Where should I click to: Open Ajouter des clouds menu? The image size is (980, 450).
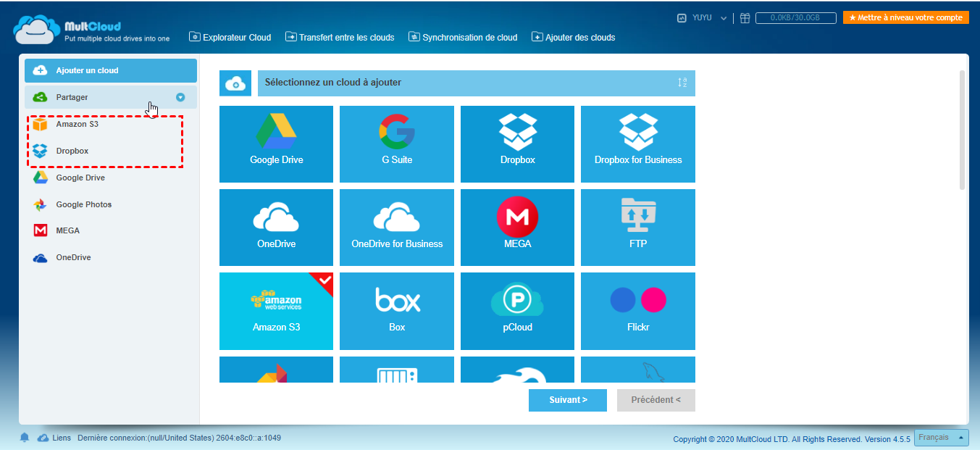pyautogui.click(x=574, y=37)
